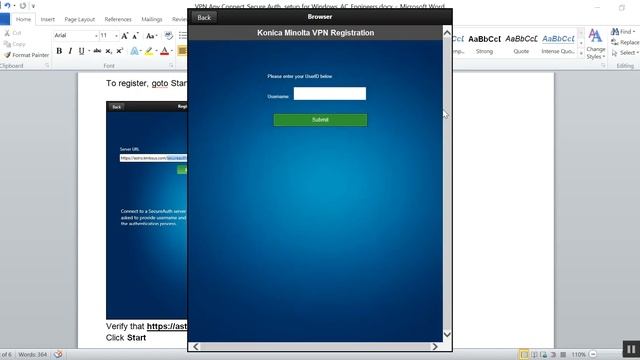The image size is (640, 360).
Task: Click the Text Effects icon
Action: point(134,51)
